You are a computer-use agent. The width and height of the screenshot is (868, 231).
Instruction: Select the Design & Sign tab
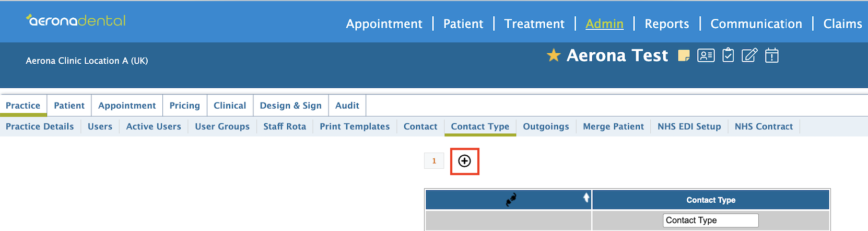click(x=290, y=106)
